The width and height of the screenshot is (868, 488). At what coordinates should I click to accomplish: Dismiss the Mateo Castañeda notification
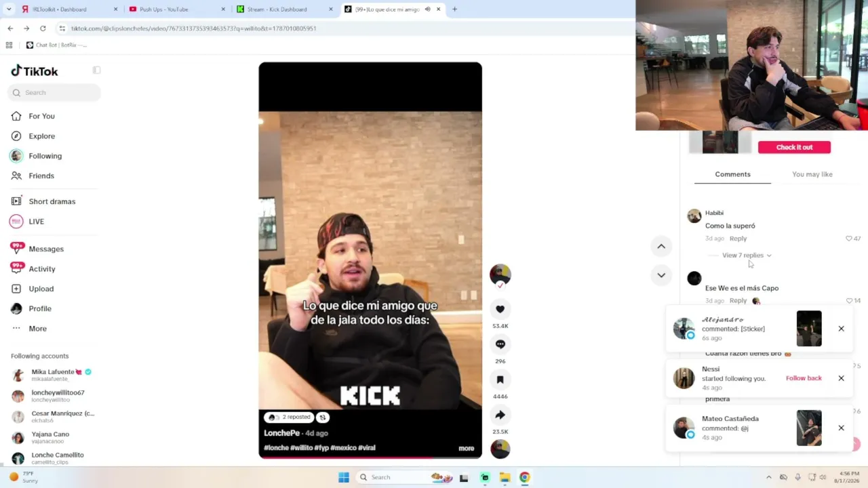pyautogui.click(x=841, y=428)
